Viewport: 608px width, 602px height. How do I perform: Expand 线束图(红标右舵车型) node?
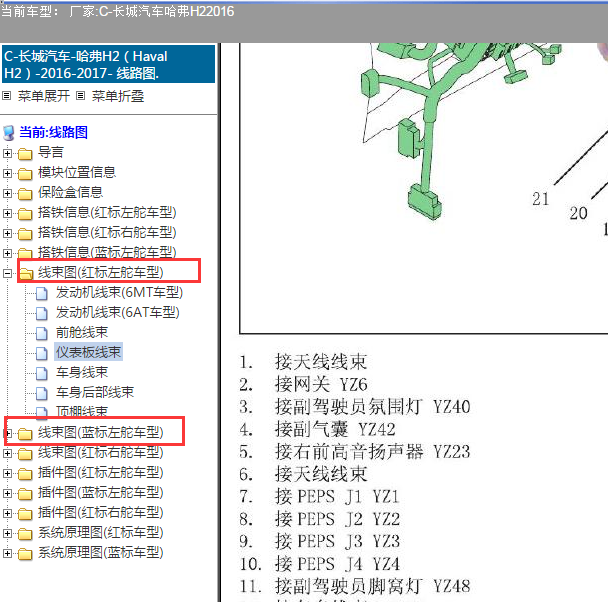(7, 453)
